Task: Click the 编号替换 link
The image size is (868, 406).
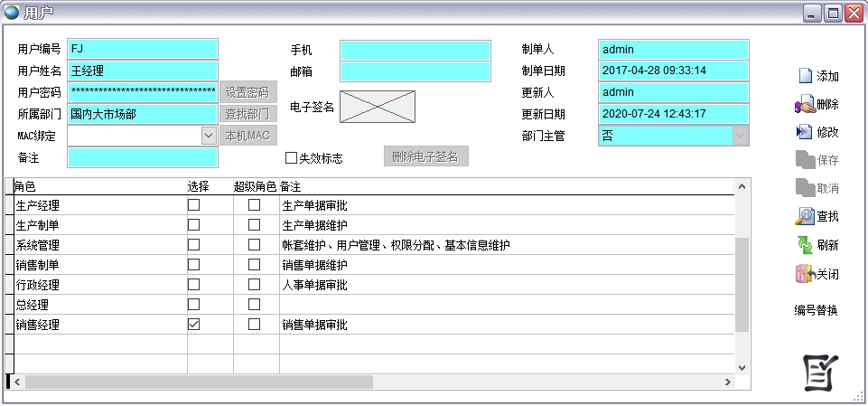Action: (816, 310)
